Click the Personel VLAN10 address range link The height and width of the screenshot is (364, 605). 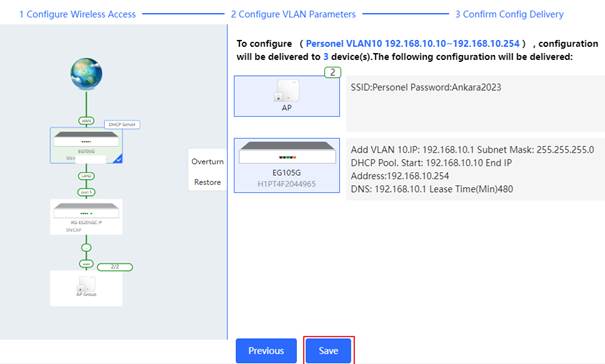point(412,44)
